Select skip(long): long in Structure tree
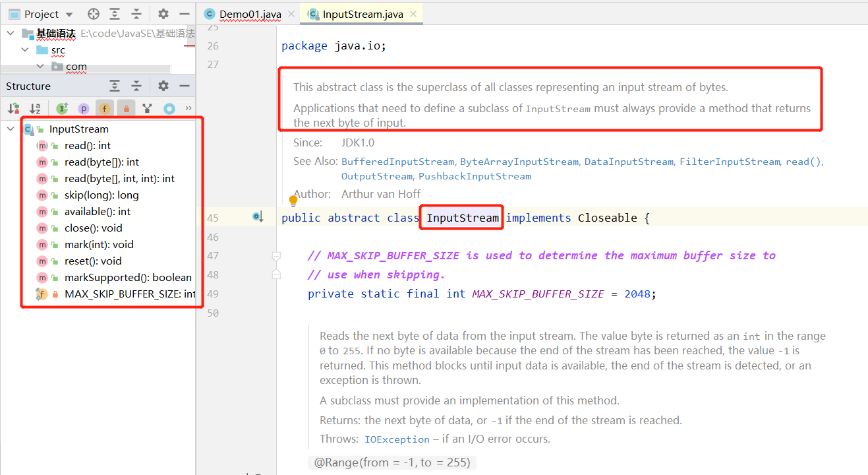 (x=101, y=195)
